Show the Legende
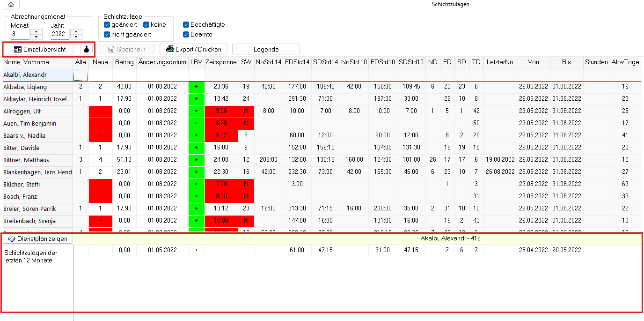This screenshot has width=644, height=321. [266, 49]
